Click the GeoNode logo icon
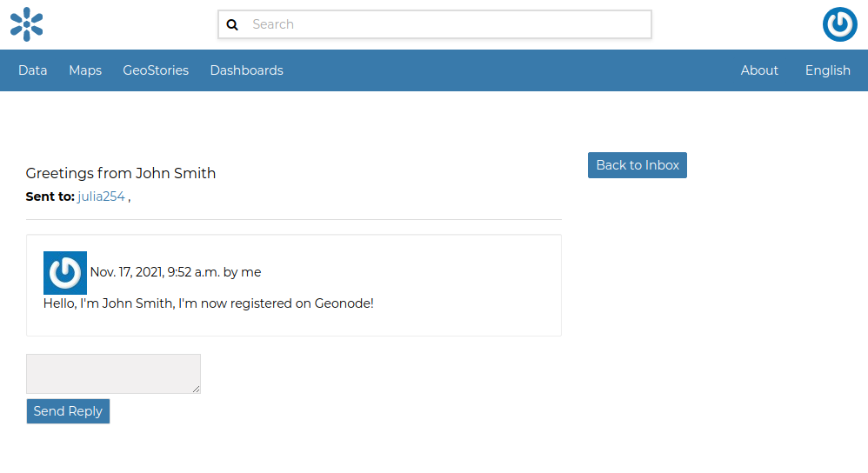 point(26,24)
